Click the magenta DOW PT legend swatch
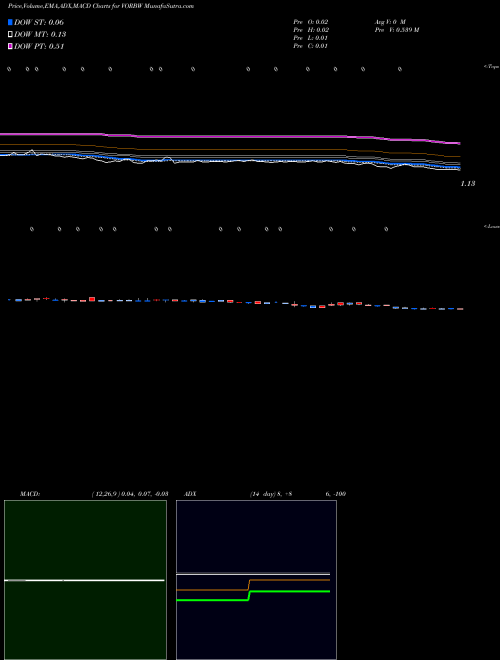500x660 pixels. 10,47
